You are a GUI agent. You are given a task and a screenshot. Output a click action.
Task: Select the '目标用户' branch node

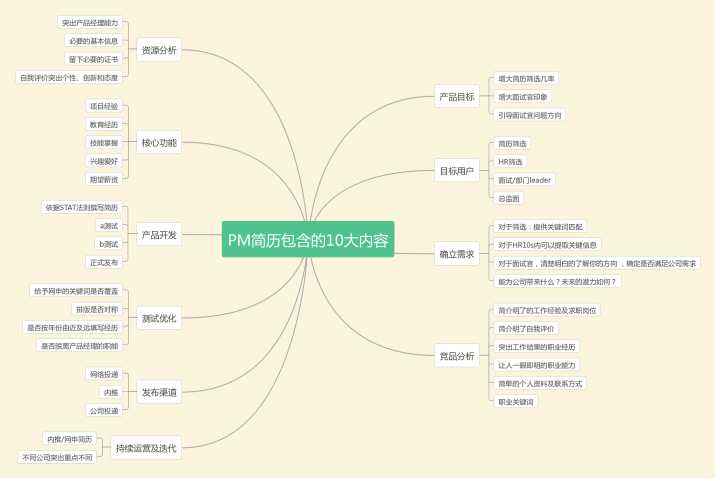tap(457, 171)
